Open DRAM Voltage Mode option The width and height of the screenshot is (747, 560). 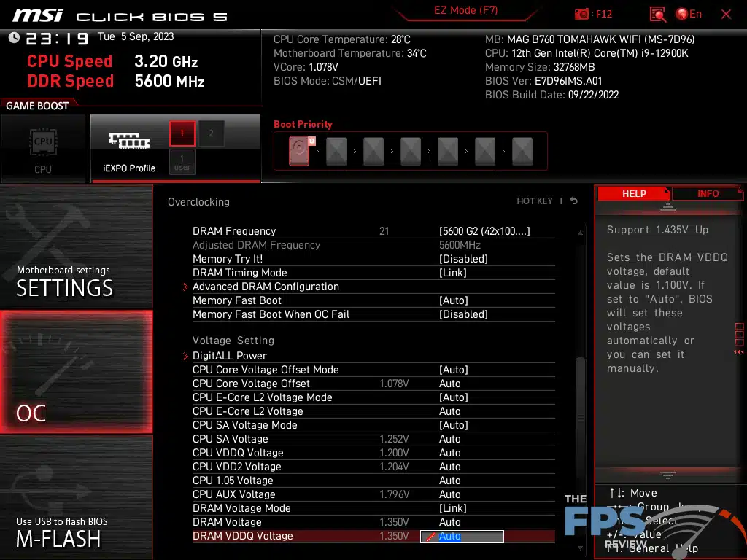pyautogui.click(x=452, y=508)
